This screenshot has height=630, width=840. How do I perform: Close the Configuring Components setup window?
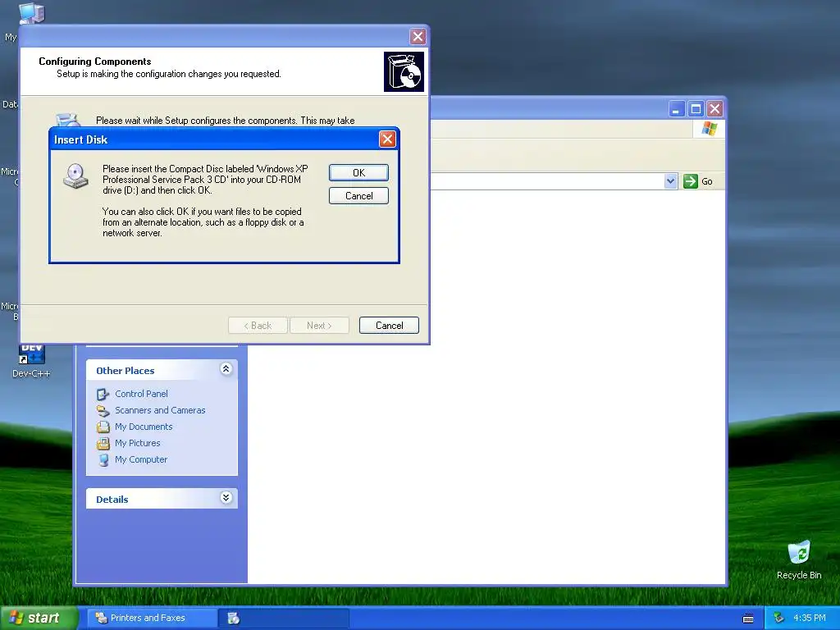pos(418,36)
